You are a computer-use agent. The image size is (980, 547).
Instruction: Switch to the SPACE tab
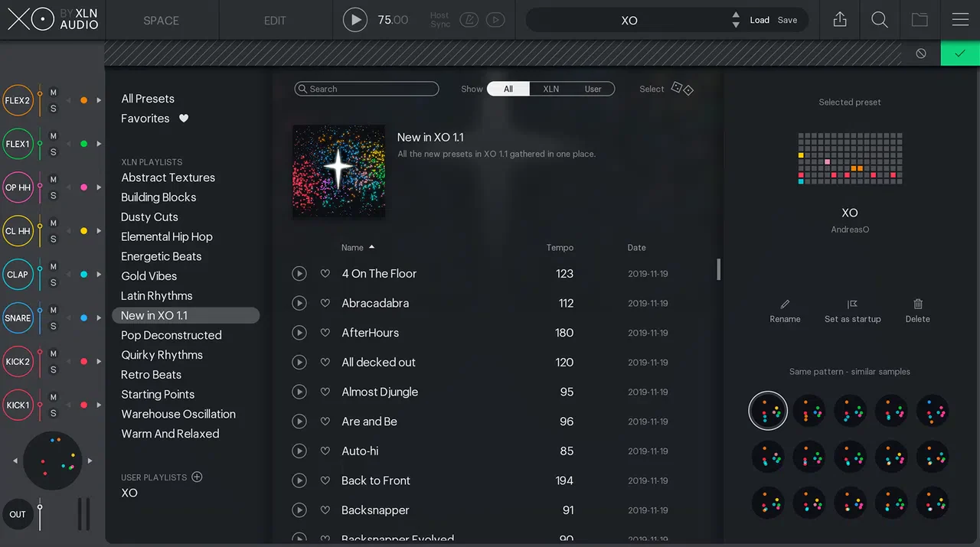[161, 21]
